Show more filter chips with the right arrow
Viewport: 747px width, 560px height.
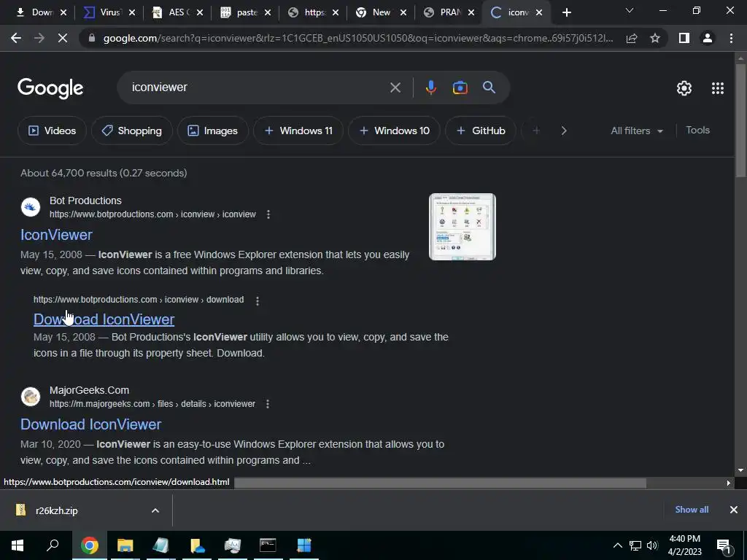[564, 131]
